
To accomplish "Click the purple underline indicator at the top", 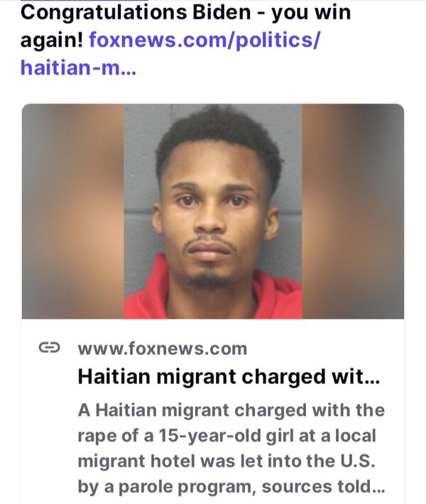I will click(x=84, y=1).
